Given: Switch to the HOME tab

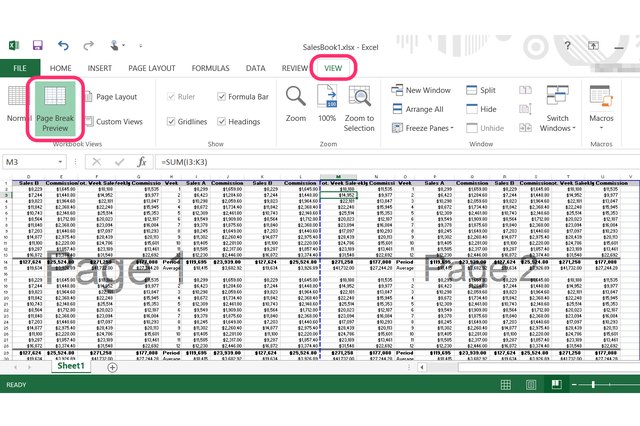Looking at the screenshot, I should click(x=60, y=68).
